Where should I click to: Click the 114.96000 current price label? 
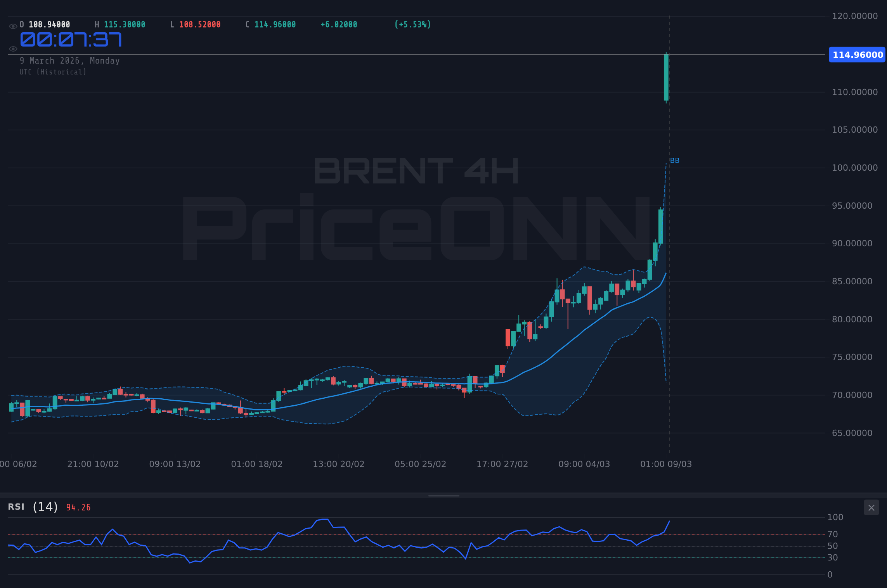(x=858, y=55)
